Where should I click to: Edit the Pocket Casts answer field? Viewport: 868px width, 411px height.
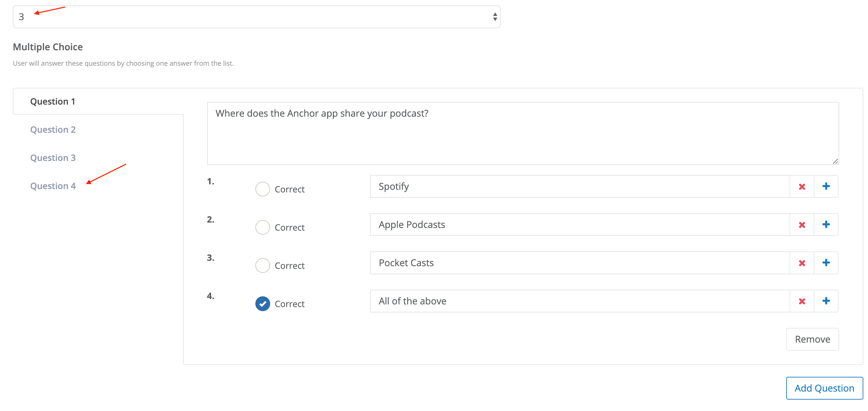580,262
